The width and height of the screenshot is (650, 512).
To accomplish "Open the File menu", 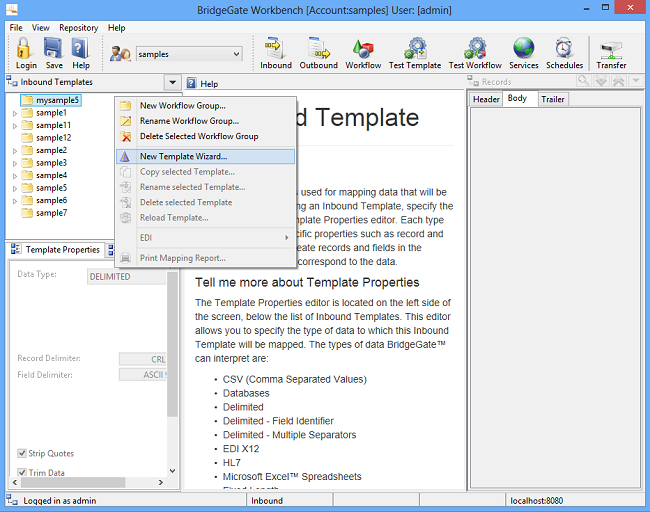I will pyautogui.click(x=16, y=28).
